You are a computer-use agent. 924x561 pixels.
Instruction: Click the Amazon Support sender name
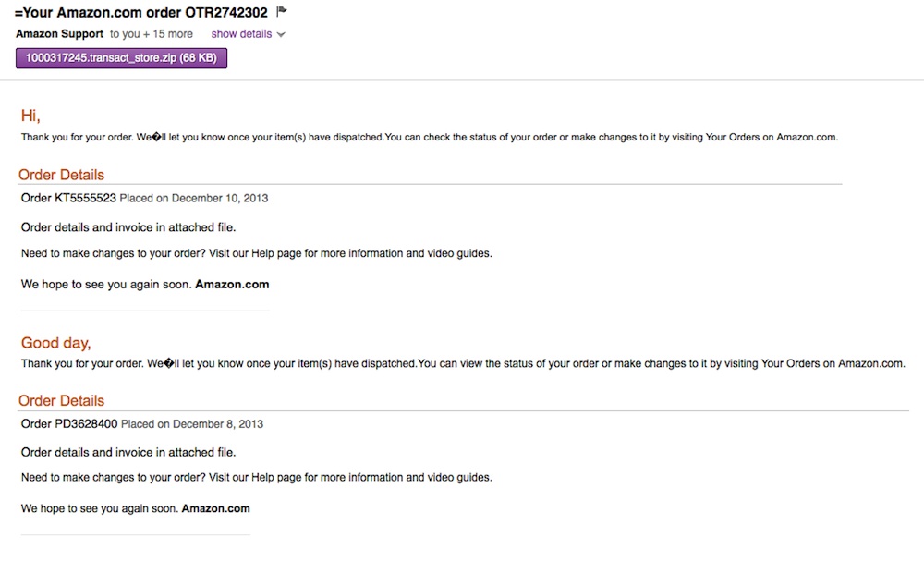[59, 34]
